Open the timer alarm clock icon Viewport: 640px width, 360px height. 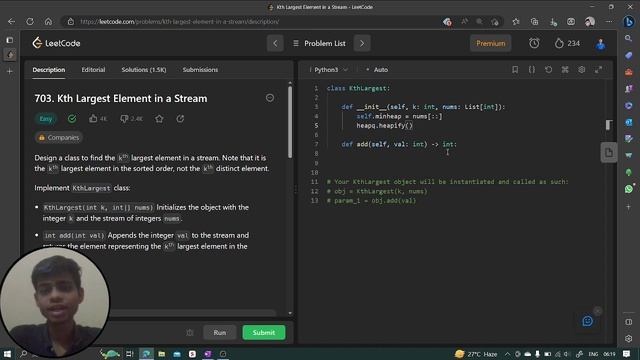coord(534,43)
